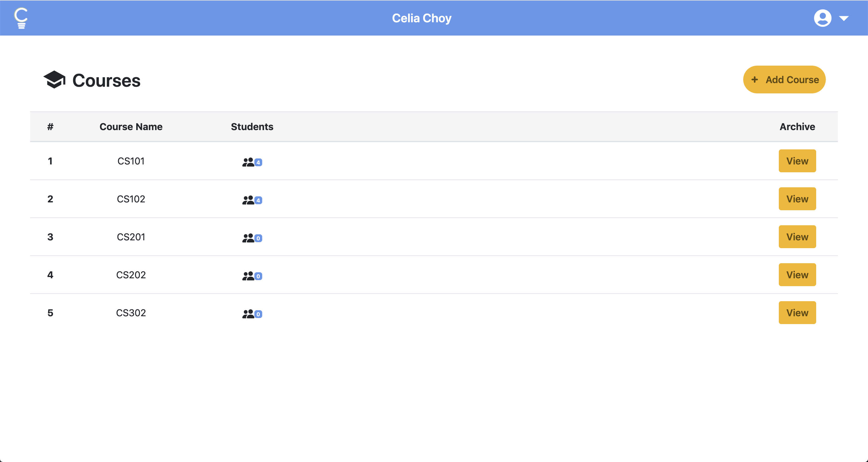Click the Archive column header
Screen dimensions: 868x462
(797, 126)
